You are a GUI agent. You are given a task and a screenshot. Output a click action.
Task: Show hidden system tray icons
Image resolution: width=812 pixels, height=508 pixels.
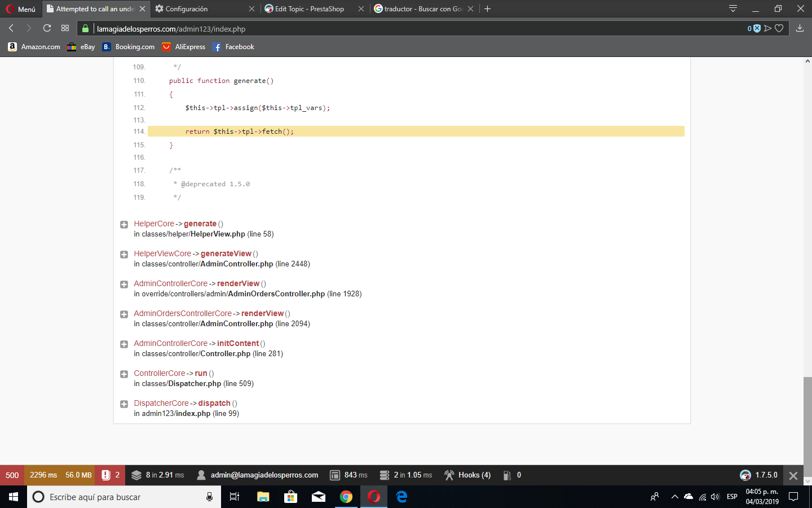tap(674, 497)
